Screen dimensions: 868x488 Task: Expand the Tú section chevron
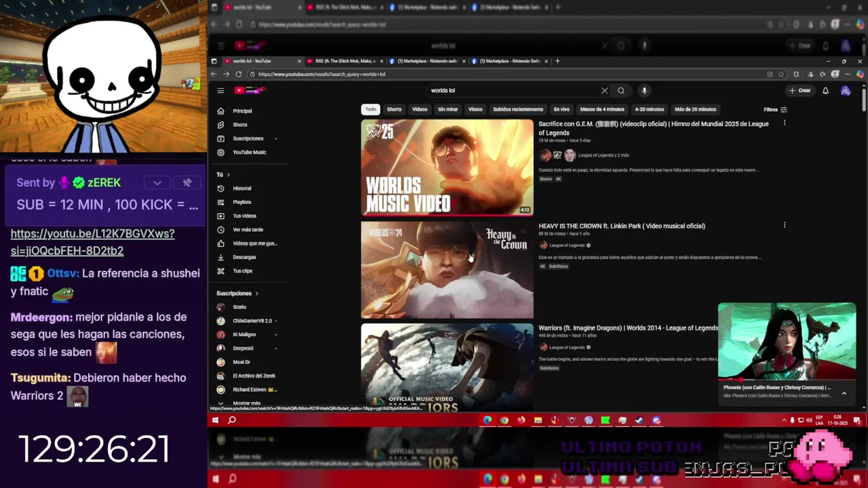click(228, 175)
